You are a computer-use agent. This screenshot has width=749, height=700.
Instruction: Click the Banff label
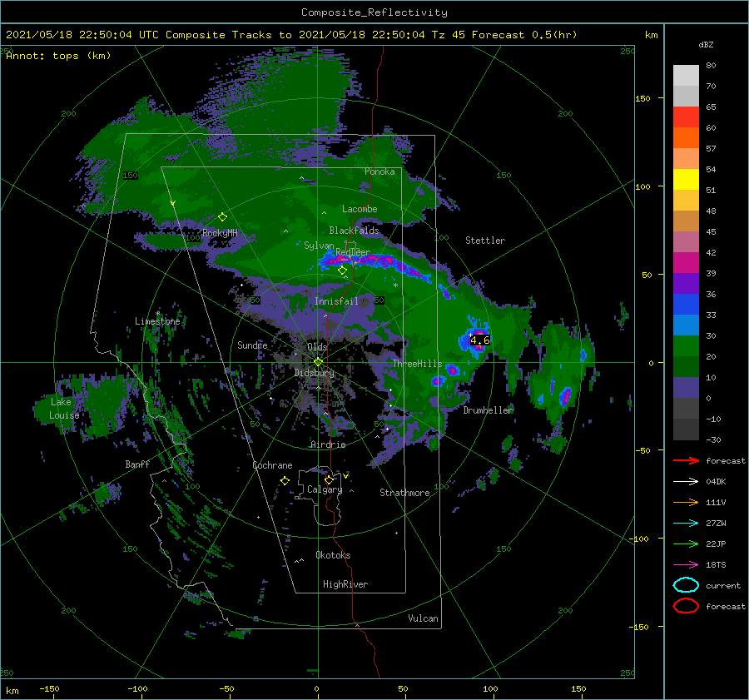137,464
